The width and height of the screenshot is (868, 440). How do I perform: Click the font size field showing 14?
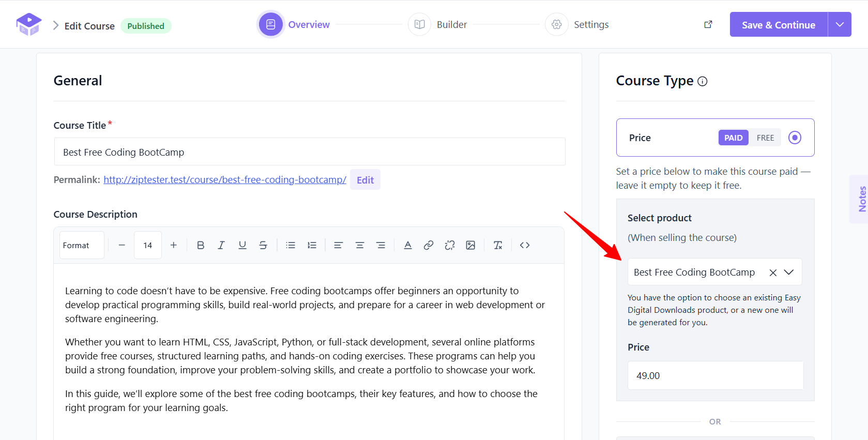[148, 245]
